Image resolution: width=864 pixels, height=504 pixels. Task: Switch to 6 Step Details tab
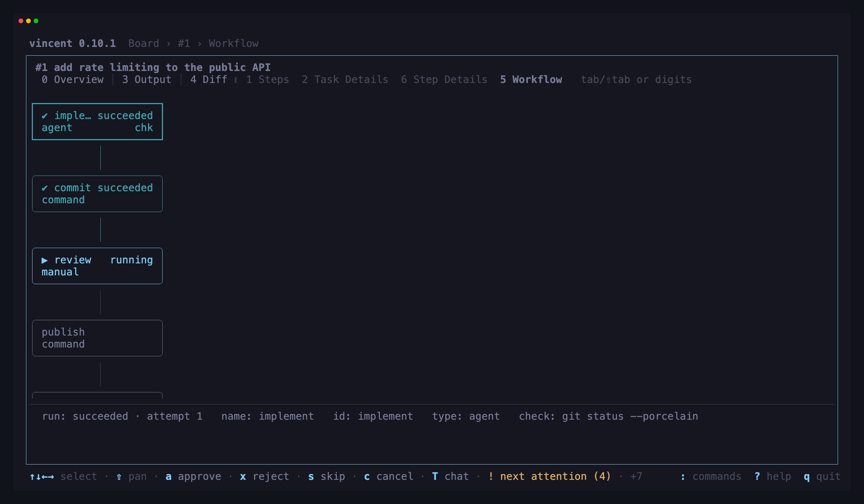pos(444,80)
